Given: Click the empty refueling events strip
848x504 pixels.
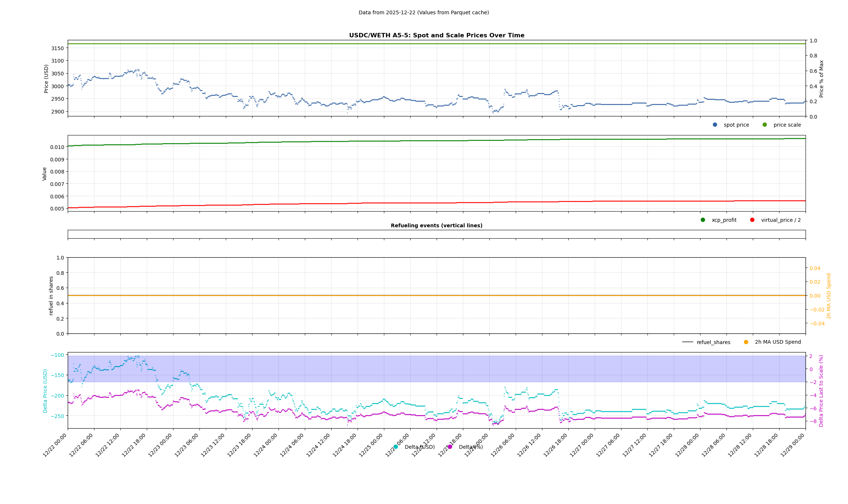Looking at the screenshot, I should click(x=436, y=234).
